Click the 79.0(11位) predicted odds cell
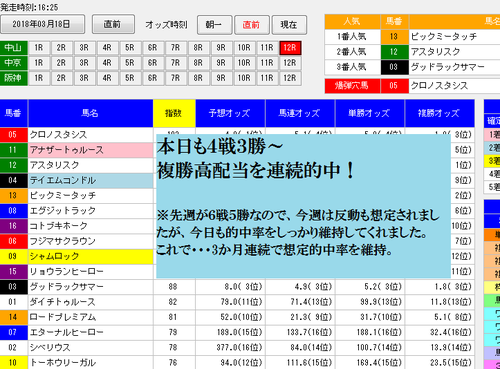Viewport: 500px width, 369px height. [230, 302]
